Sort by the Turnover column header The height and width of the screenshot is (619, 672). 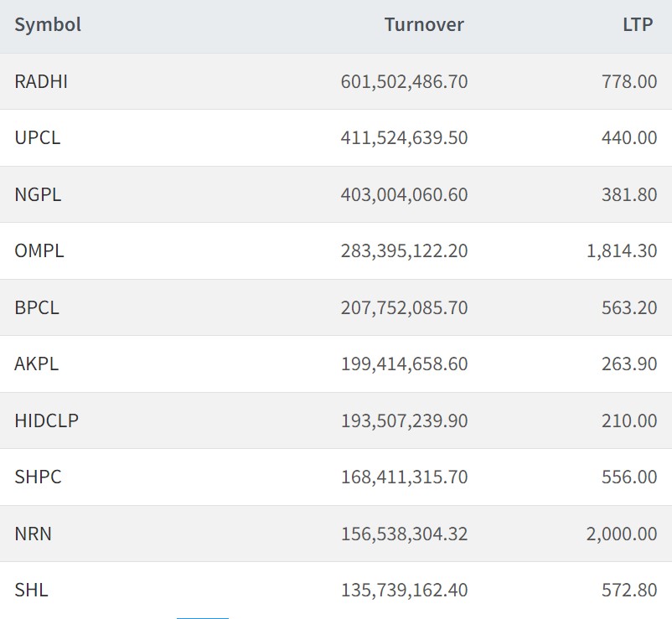(423, 25)
